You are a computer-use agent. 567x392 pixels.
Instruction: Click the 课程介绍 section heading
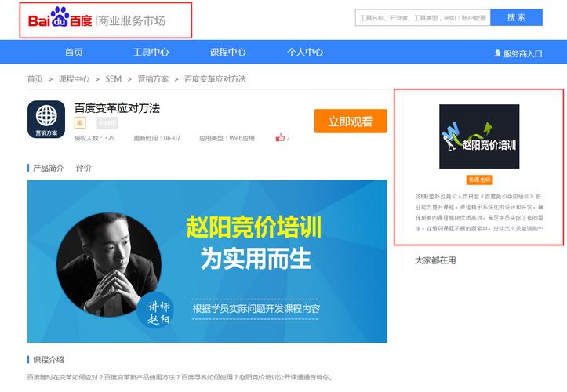pyautogui.click(x=49, y=359)
